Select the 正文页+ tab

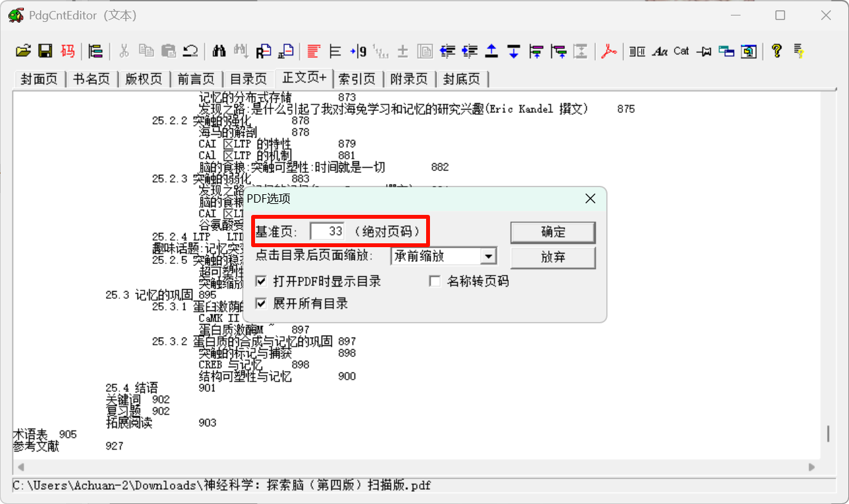pyautogui.click(x=303, y=77)
